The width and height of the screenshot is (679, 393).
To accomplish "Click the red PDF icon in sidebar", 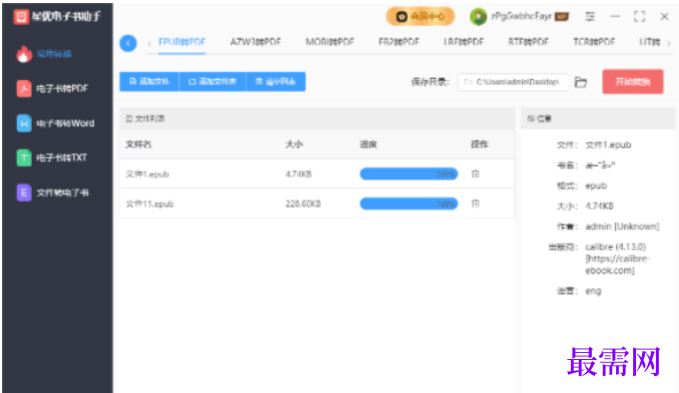I will pos(24,89).
